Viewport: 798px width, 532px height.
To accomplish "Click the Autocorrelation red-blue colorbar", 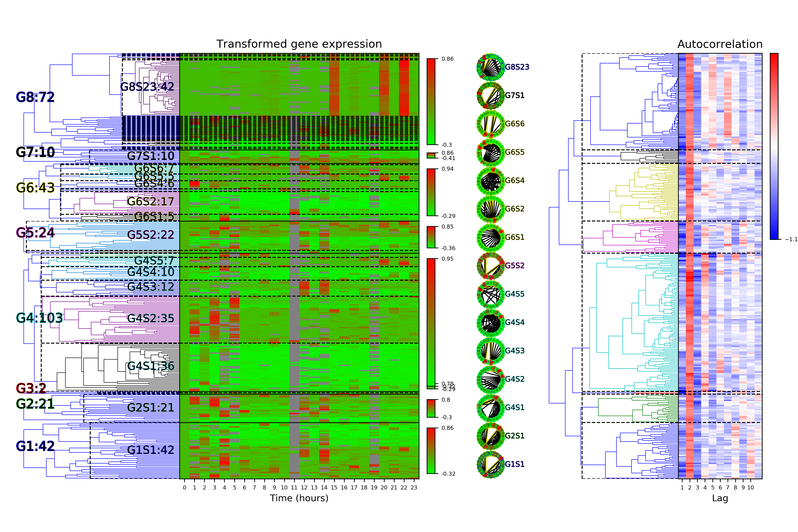I will click(x=774, y=146).
